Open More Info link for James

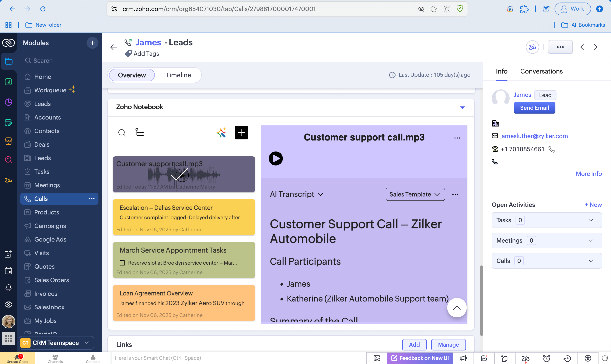tap(589, 174)
